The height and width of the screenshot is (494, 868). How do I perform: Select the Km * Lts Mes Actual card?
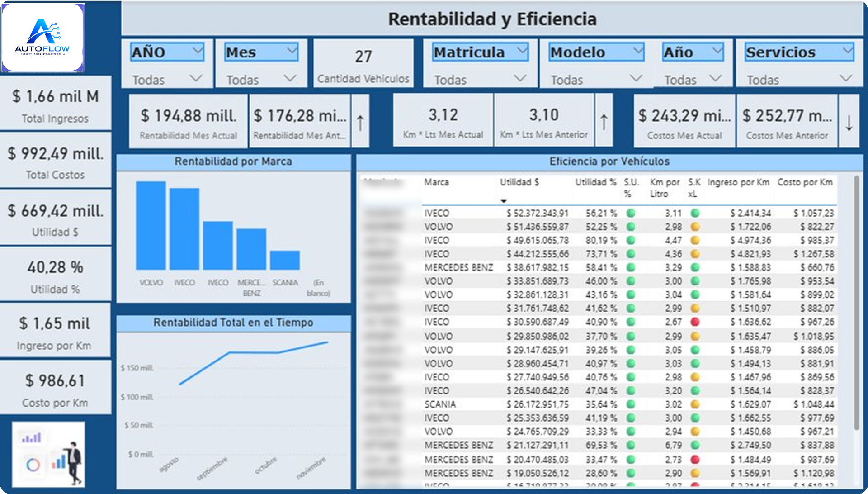pyautogui.click(x=443, y=120)
